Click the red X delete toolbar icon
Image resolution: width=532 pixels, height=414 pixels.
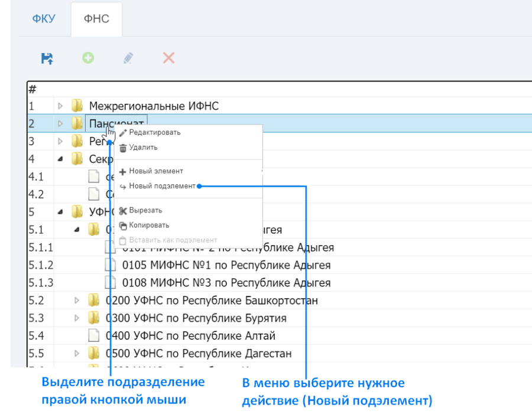click(x=168, y=58)
